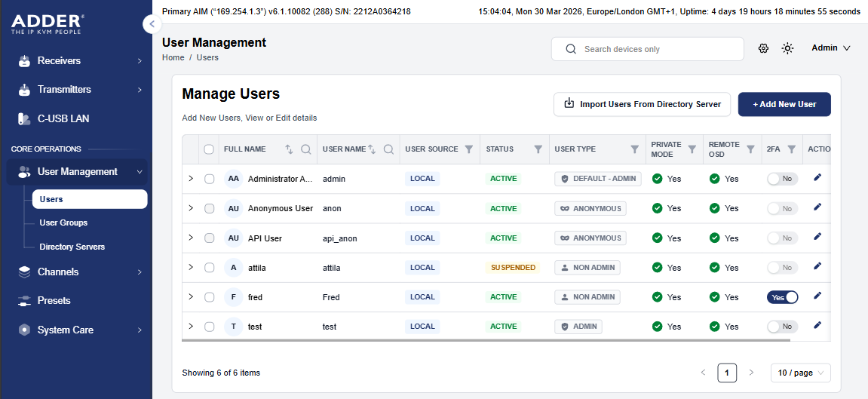Image resolution: width=868 pixels, height=399 pixels.
Task: Filter the 2FA column
Action: click(x=792, y=149)
